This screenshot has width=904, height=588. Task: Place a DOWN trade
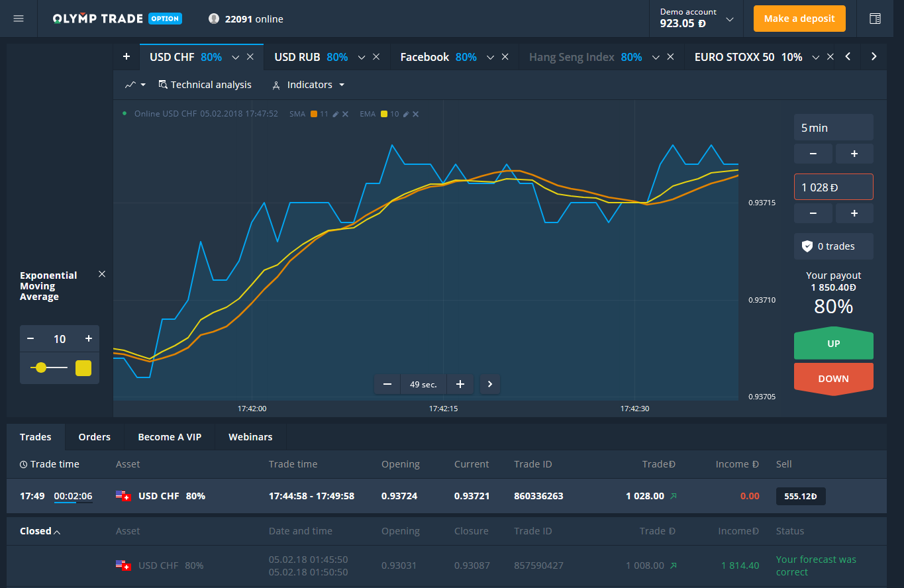coord(834,379)
